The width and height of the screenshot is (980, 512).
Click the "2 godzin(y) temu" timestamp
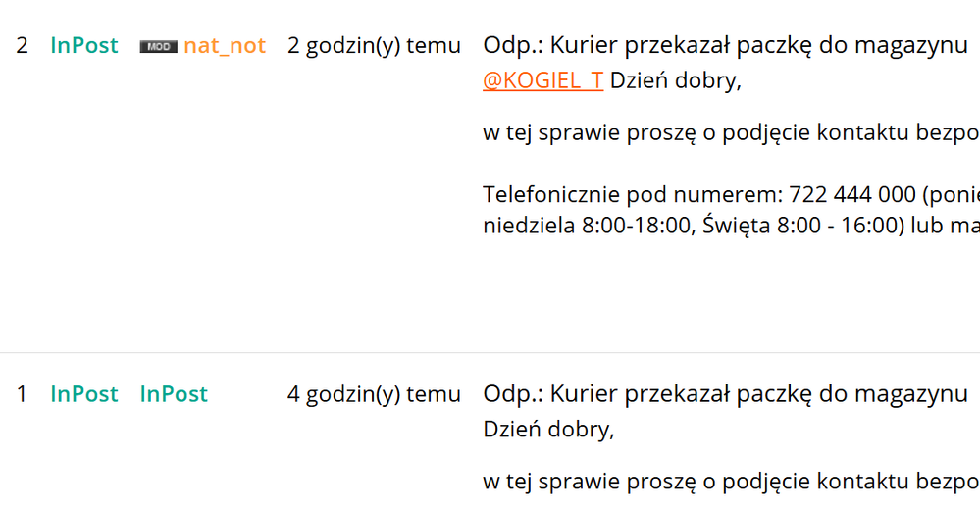[x=374, y=46]
